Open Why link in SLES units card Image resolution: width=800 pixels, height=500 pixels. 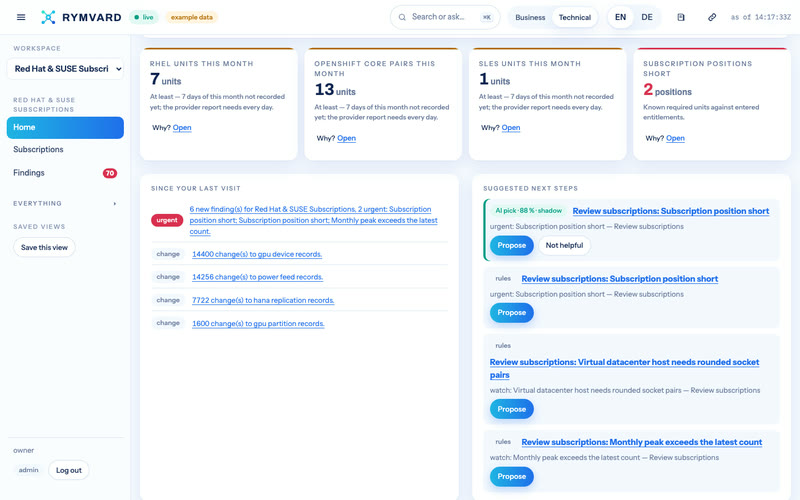511,128
